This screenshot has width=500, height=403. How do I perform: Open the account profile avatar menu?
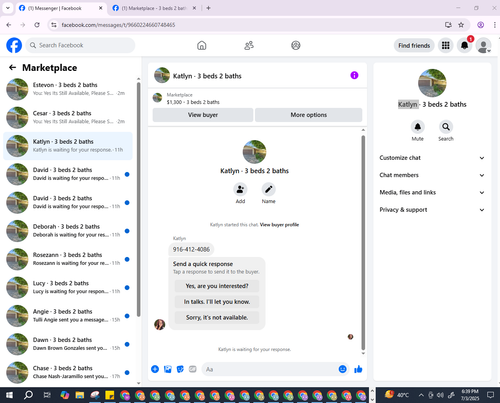coord(483,45)
